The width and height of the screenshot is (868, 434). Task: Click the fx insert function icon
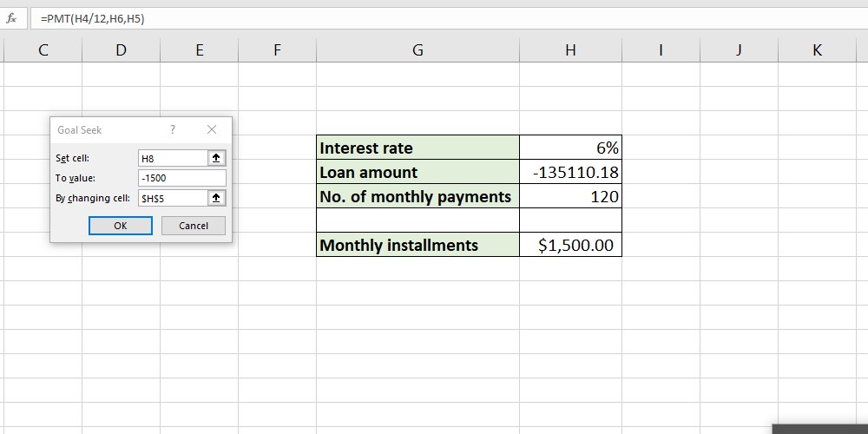click(x=11, y=19)
